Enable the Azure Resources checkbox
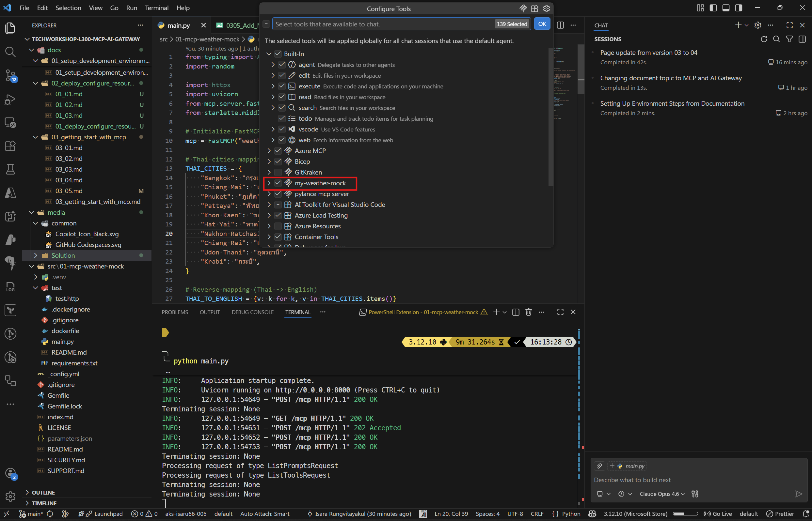812x521 pixels. click(278, 226)
